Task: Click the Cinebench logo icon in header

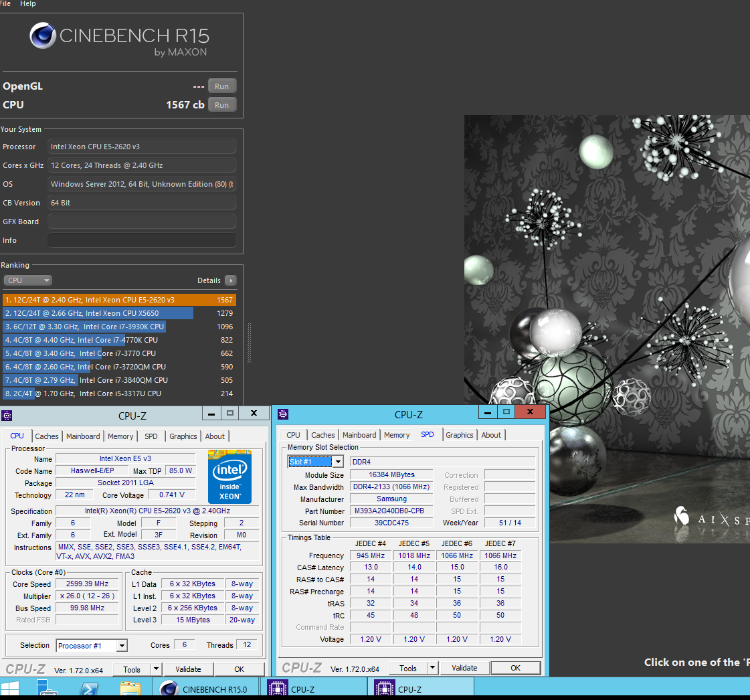Action: [x=43, y=35]
